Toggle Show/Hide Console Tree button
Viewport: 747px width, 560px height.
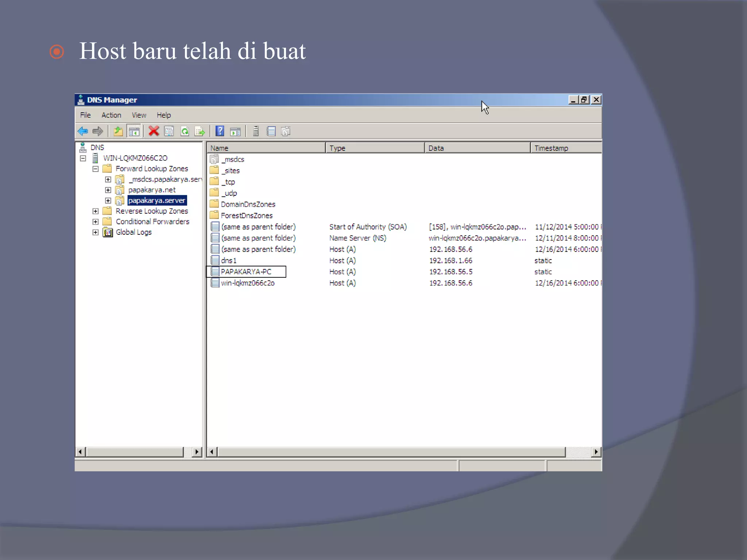(x=134, y=131)
